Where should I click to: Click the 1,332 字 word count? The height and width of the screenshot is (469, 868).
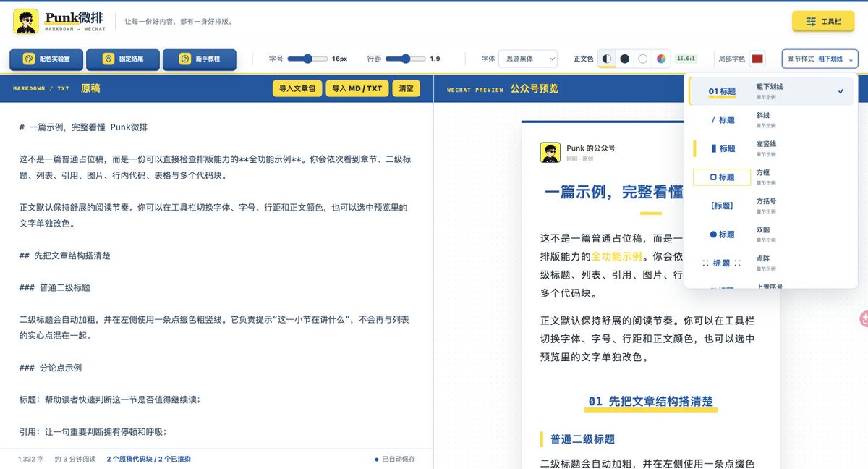(30, 459)
